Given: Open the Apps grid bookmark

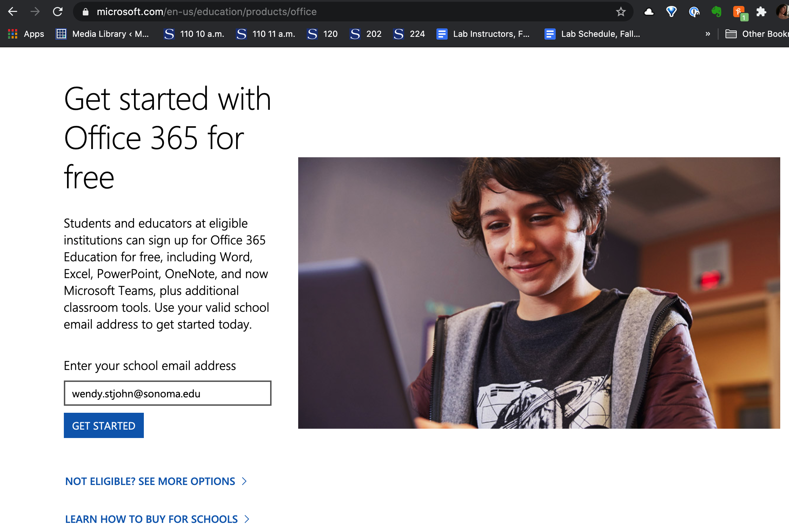Looking at the screenshot, I should (26, 34).
